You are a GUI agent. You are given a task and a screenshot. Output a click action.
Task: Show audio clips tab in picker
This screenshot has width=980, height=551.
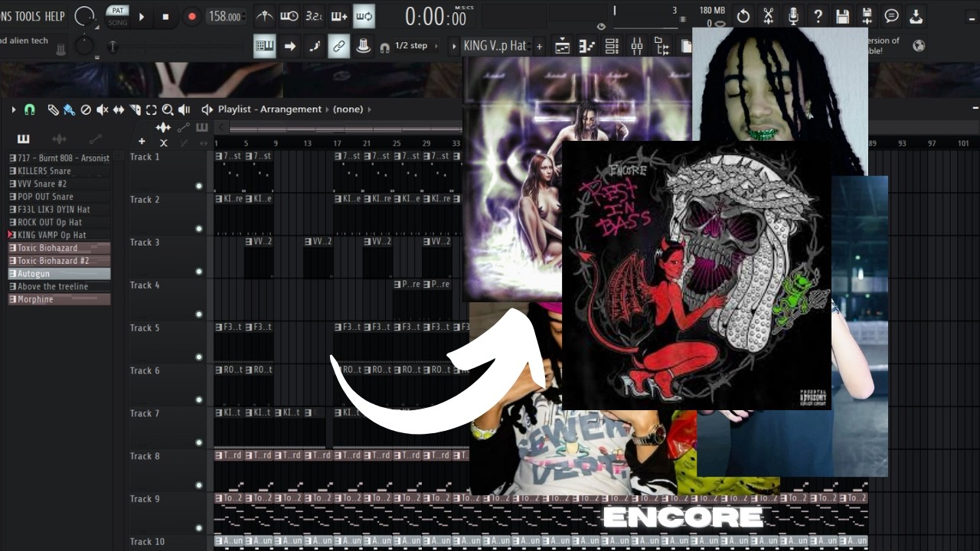(x=59, y=139)
